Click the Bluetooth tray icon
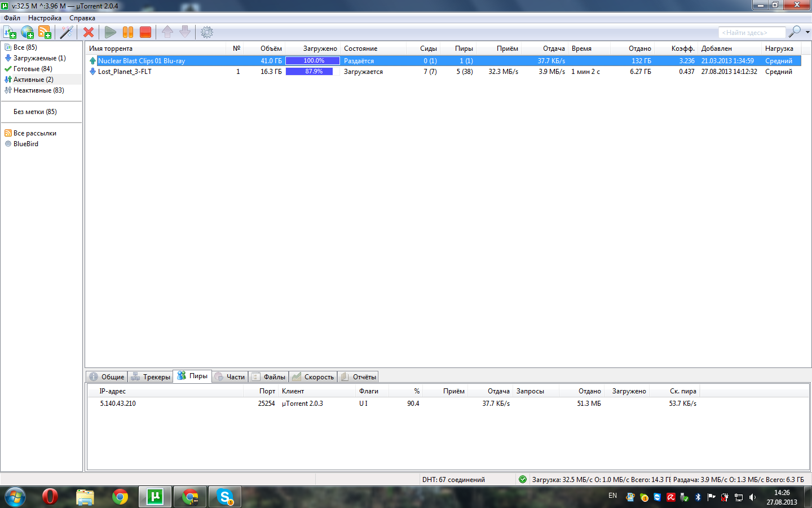The height and width of the screenshot is (508, 812). click(698, 497)
